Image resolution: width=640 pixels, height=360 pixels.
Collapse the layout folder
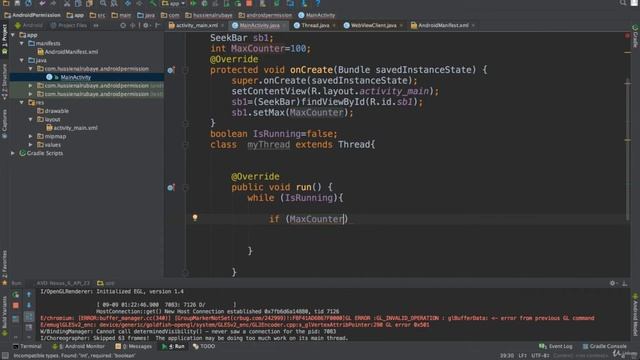point(30,119)
